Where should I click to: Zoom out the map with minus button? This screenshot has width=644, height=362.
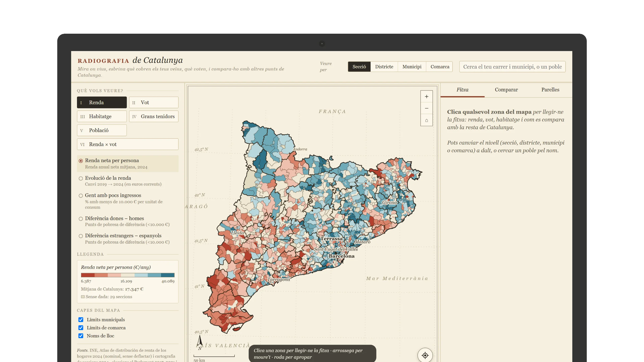[x=426, y=108]
